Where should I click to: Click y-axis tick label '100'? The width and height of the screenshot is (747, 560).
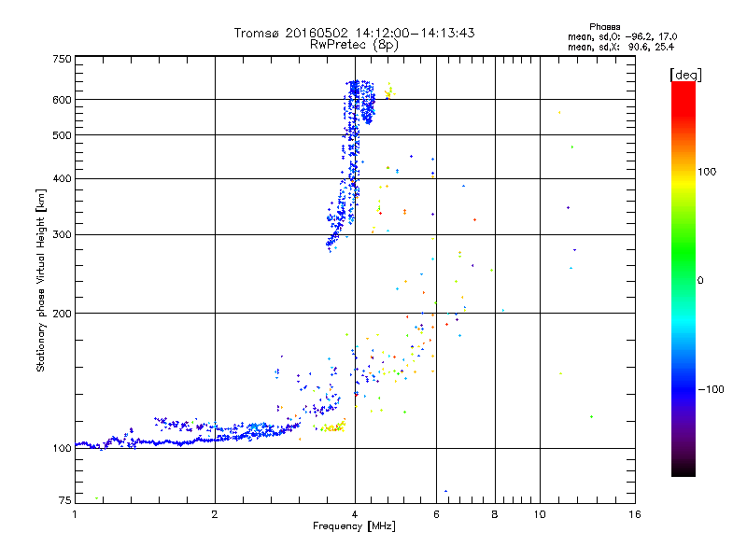[x=62, y=448]
